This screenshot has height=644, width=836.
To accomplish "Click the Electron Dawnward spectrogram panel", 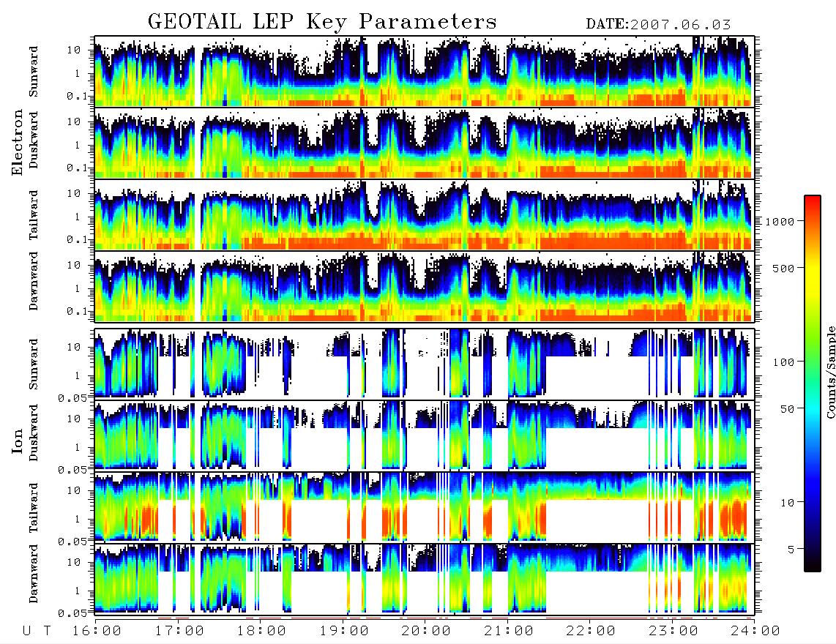I will click(425, 286).
